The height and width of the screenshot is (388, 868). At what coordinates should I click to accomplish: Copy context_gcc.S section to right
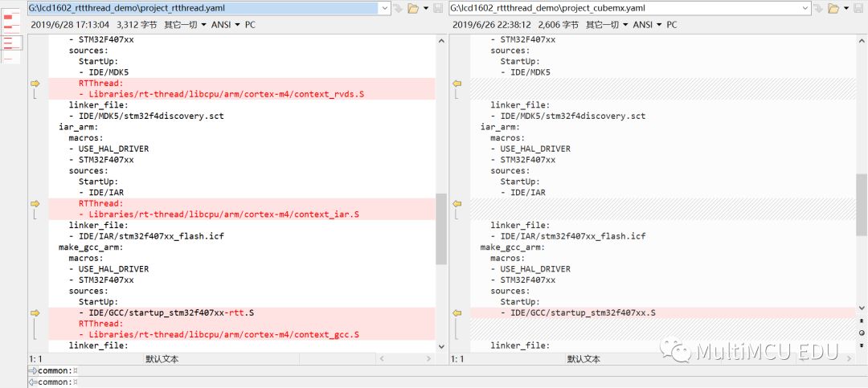point(35,313)
